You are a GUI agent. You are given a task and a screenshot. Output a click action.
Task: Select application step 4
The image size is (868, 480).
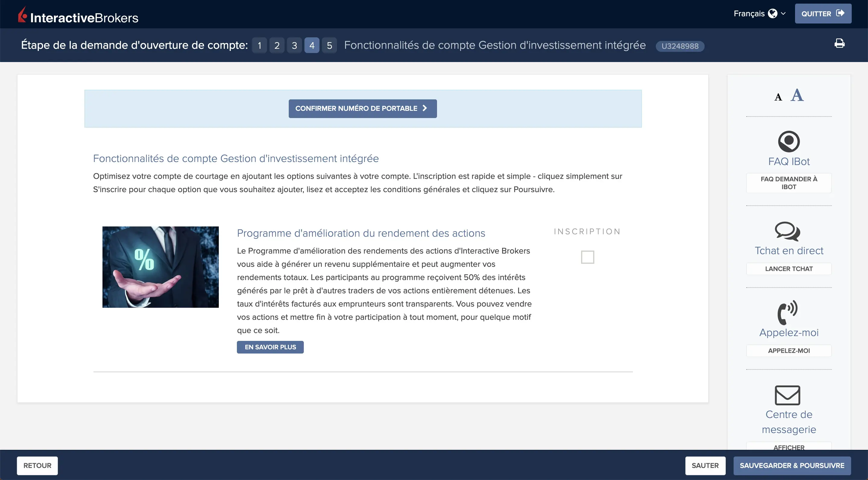click(x=312, y=45)
